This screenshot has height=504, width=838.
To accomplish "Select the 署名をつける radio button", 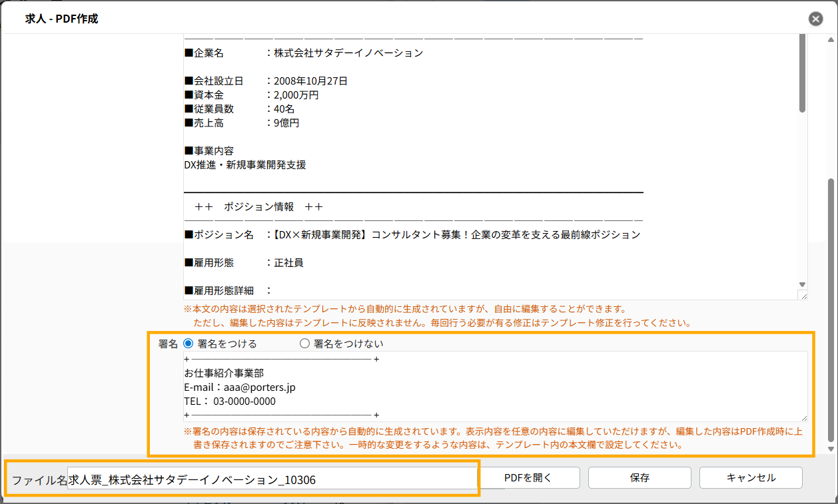I will [x=188, y=344].
